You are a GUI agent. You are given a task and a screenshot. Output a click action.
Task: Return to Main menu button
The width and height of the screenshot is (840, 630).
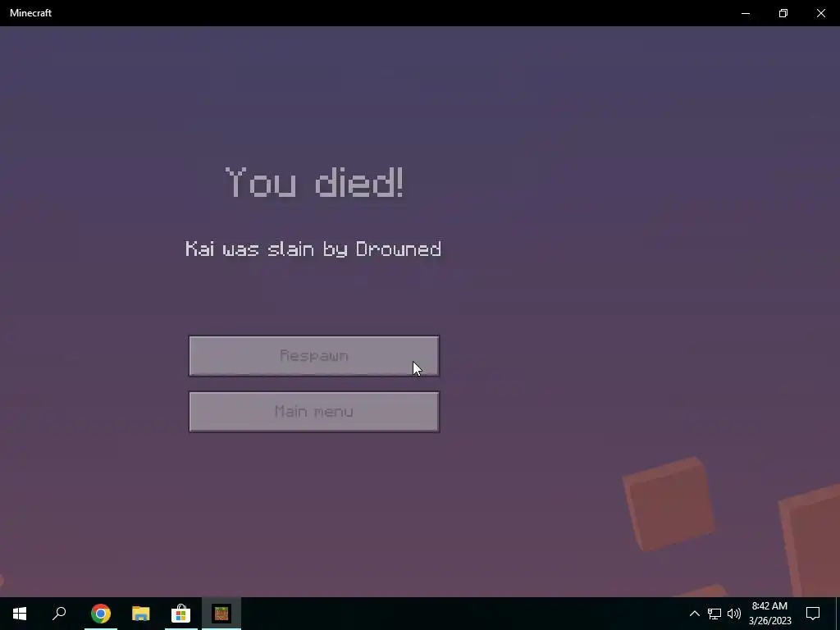tap(314, 412)
